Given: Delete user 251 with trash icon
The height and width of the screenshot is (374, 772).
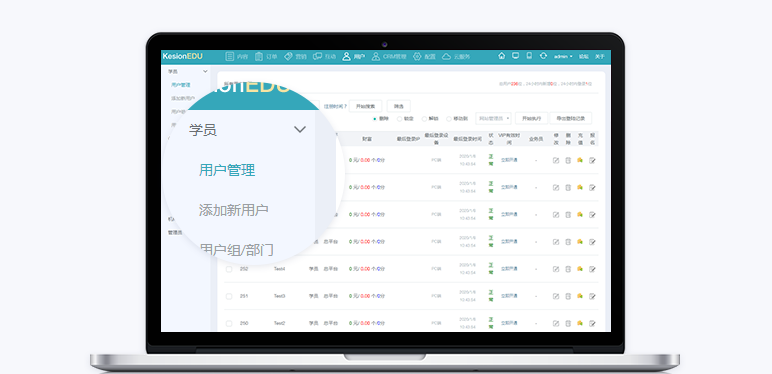Looking at the screenshot, I should pyautogui.click(x=568, y=296).
